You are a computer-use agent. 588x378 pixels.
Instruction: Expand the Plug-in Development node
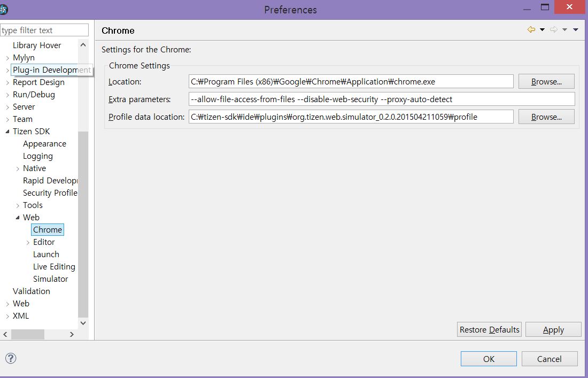7,71
